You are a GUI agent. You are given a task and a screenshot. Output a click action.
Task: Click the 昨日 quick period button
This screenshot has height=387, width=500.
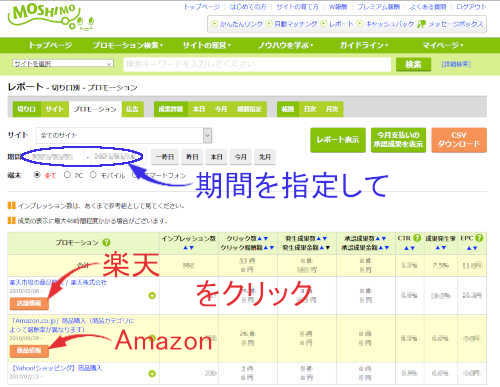coord(192,157)
